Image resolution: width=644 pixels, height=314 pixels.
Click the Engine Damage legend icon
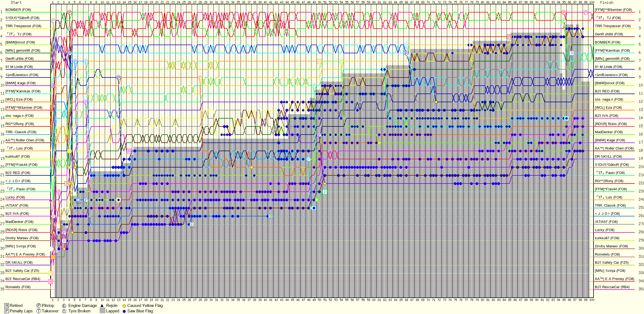pos(64,306)
